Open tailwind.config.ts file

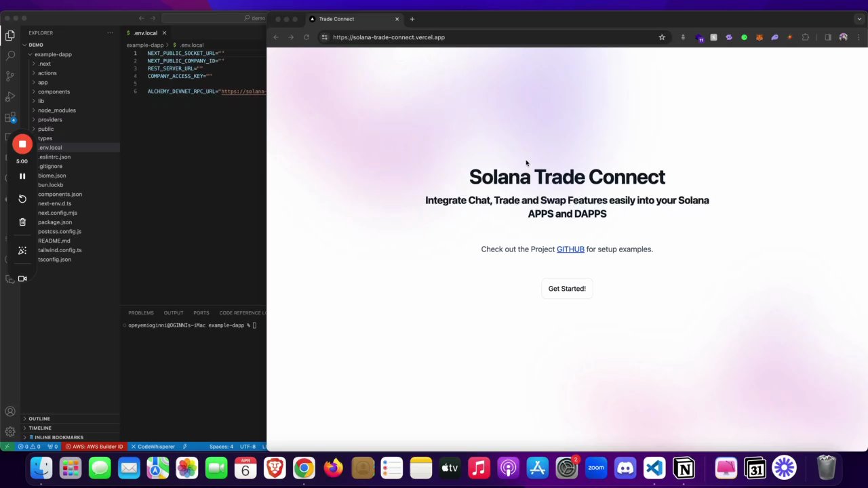[60, 250]
